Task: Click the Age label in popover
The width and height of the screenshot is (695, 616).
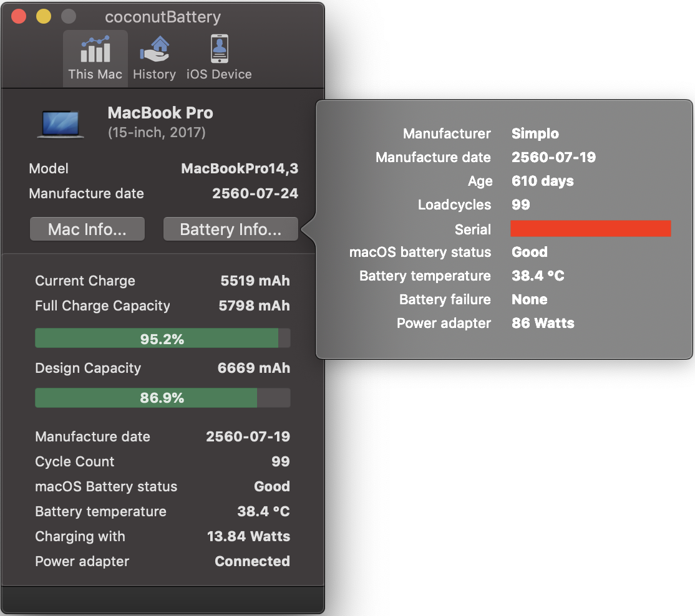Action: click(480, 181)
